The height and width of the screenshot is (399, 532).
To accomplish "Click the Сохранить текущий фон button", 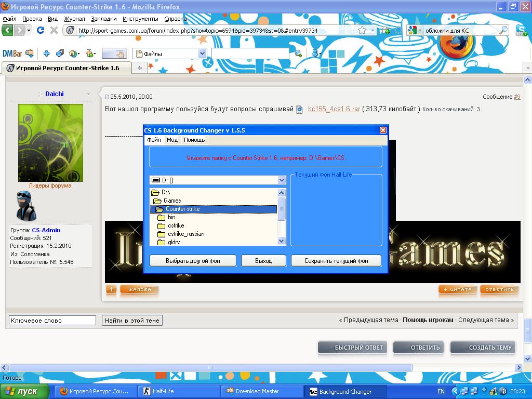I will coord(336,261).
